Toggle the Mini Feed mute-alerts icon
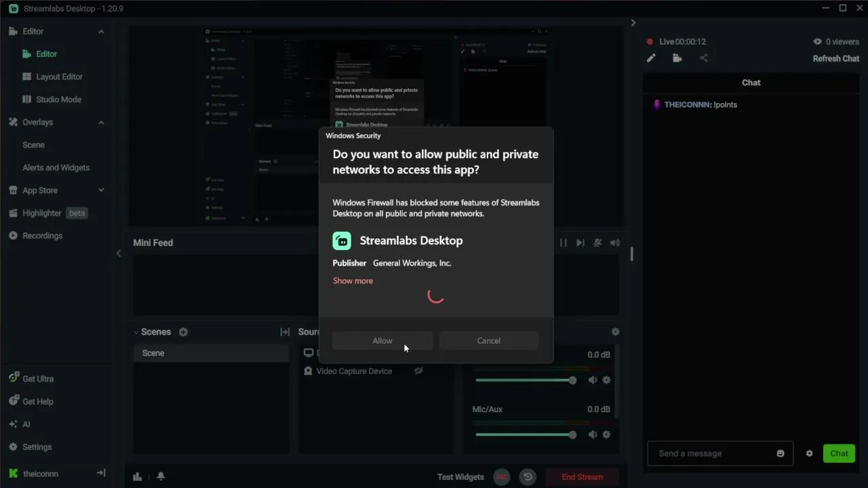The image size is (868, 488). tap(597, 243)
